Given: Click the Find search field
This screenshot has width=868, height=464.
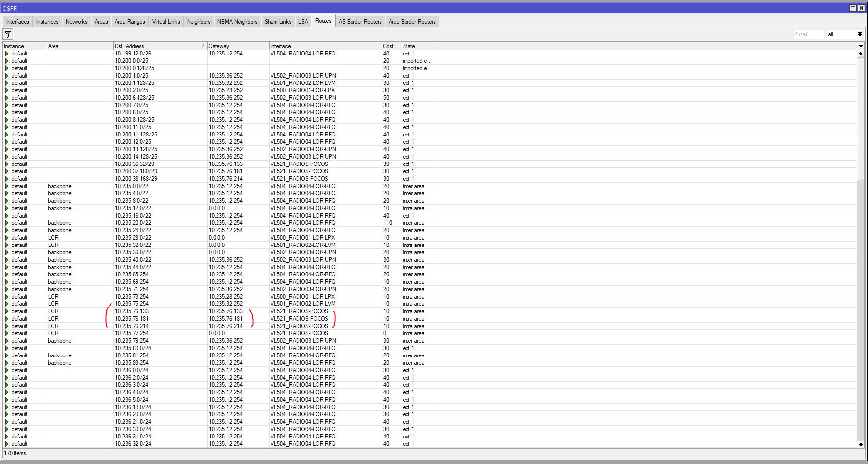Looking at the screenshot, I should [808, 34].
